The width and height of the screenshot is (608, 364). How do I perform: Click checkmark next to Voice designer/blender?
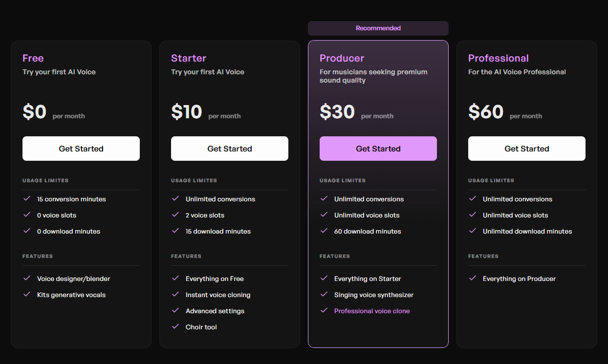pyautogui.click(x=27, y=278)
